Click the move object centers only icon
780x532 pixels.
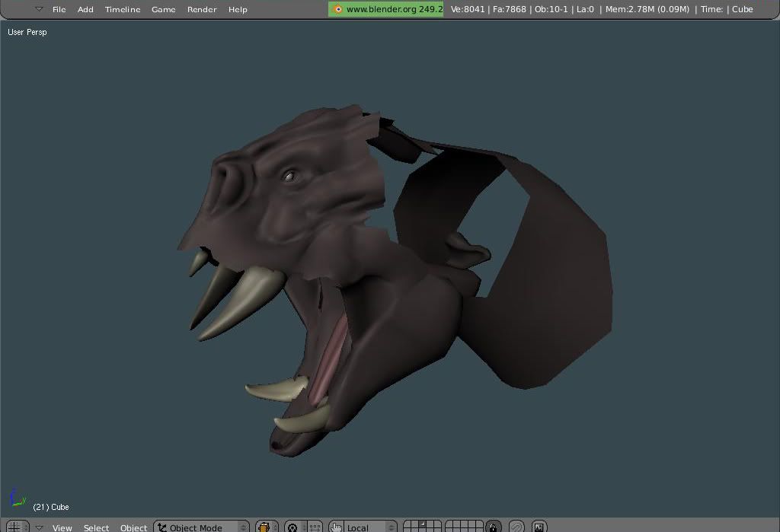[315, 527]
